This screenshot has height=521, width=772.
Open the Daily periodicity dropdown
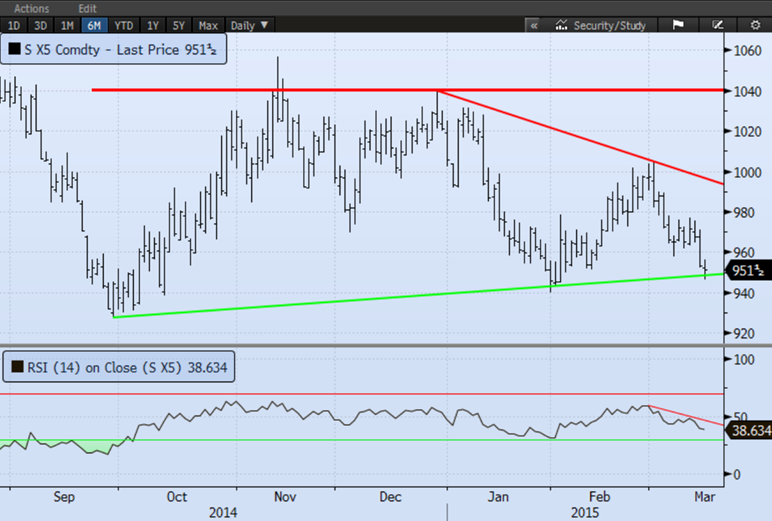click(249, 25)
